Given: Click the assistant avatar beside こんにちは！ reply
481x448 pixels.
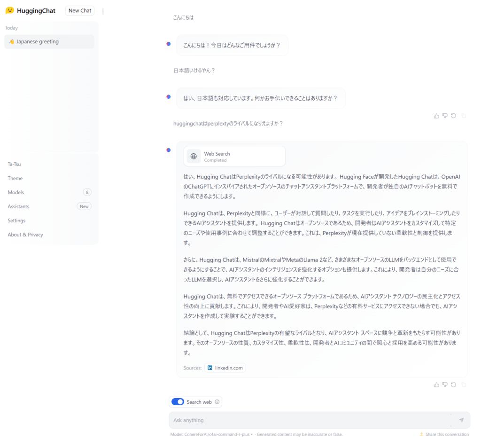Looking at the screenshot, I should click(169, 44).
